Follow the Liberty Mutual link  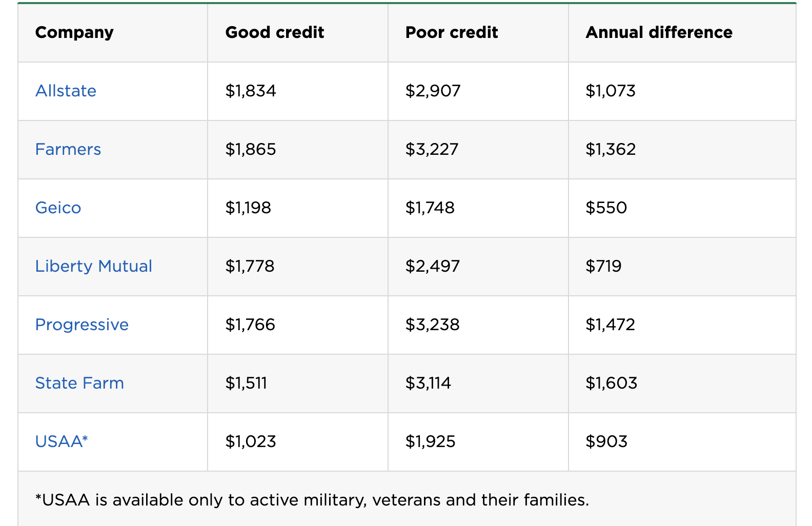(x=94, y=266)
